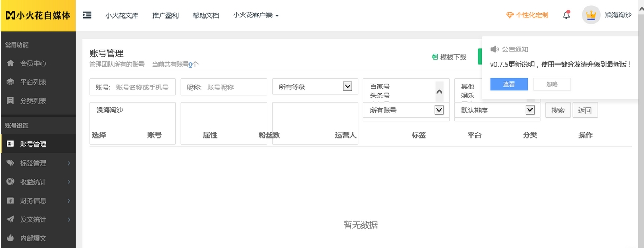The height and width of the screenshot is (248, 644).
Task: Click the layers icon next to 平台列表
Action: click(11, 82)
